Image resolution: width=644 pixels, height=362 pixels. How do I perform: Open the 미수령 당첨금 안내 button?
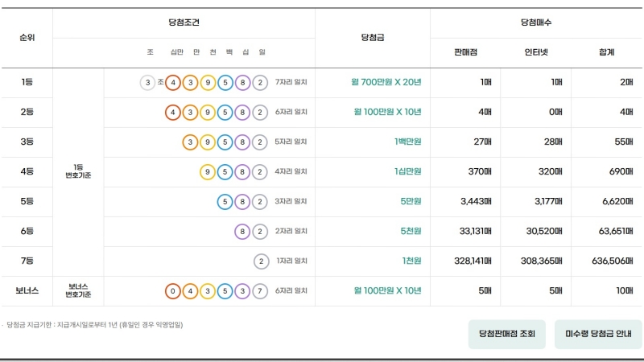[x=598, y=334]
